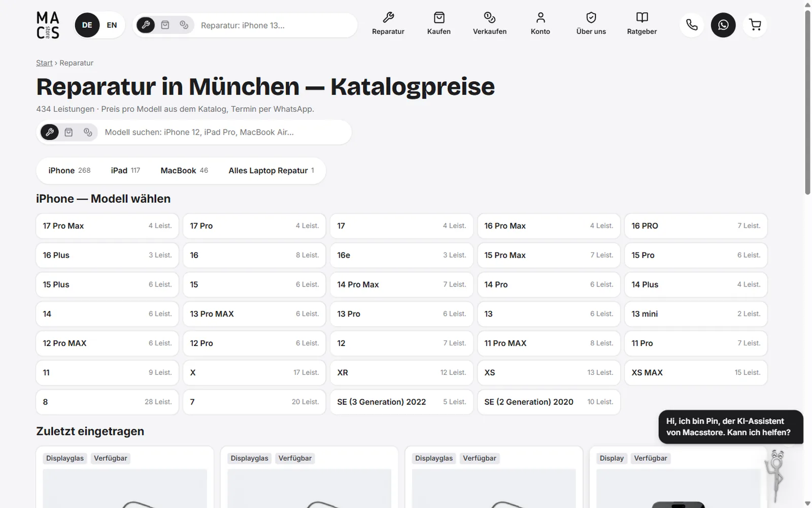Select wrench mode in catalog search bar
812x508 pixels.
[x=50, y=132]
